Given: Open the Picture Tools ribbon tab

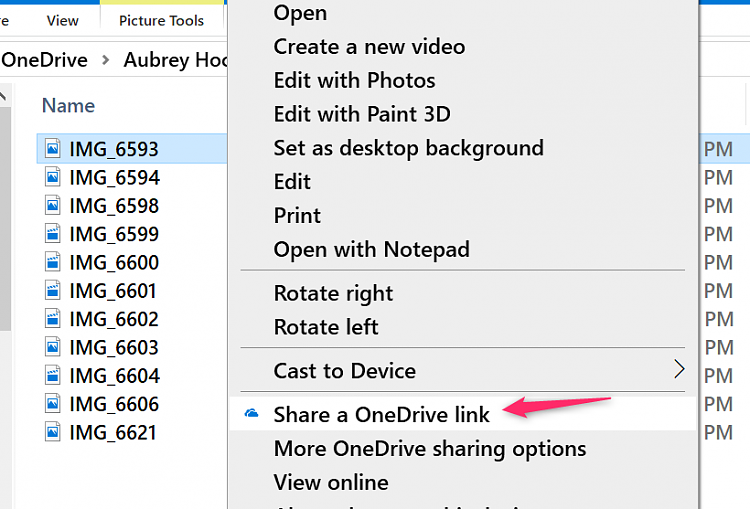Looking at the screenshot, I should pos(161,20).
